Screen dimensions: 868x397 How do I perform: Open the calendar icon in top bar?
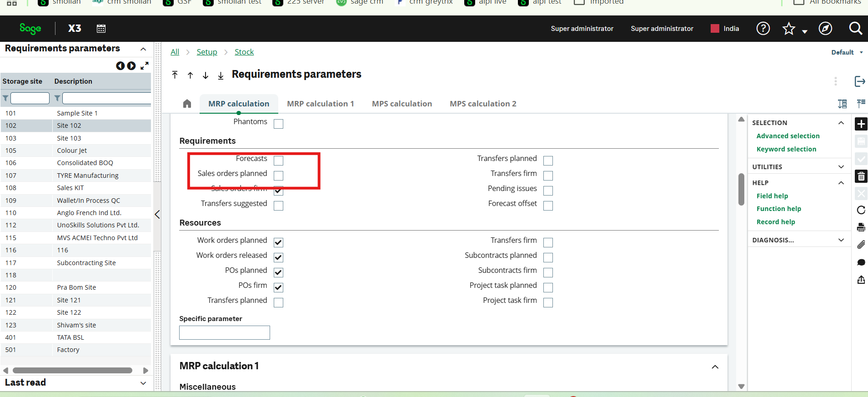click(x=101, y=29)
